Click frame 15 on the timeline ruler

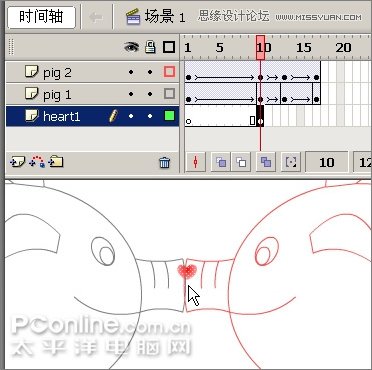(x=304, y=48)
